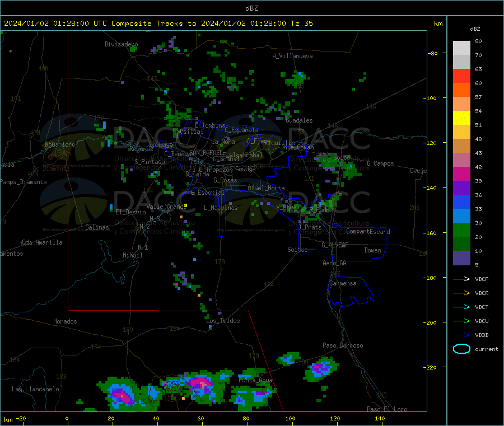Screen dimensions: 504x426
Task: Click the SAN_RAFAEL map label
Action: (206, 152)
